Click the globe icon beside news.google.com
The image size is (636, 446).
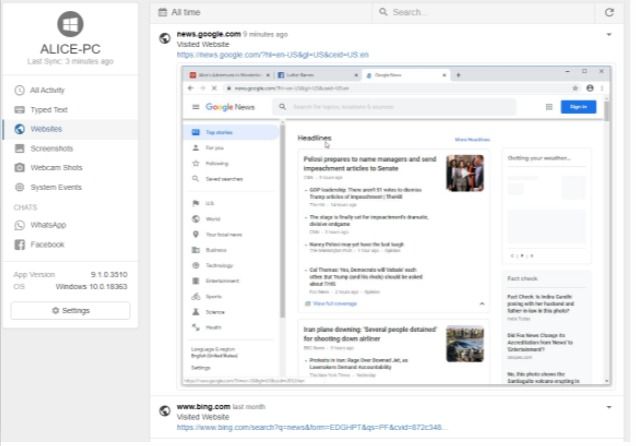pos(165,39)
